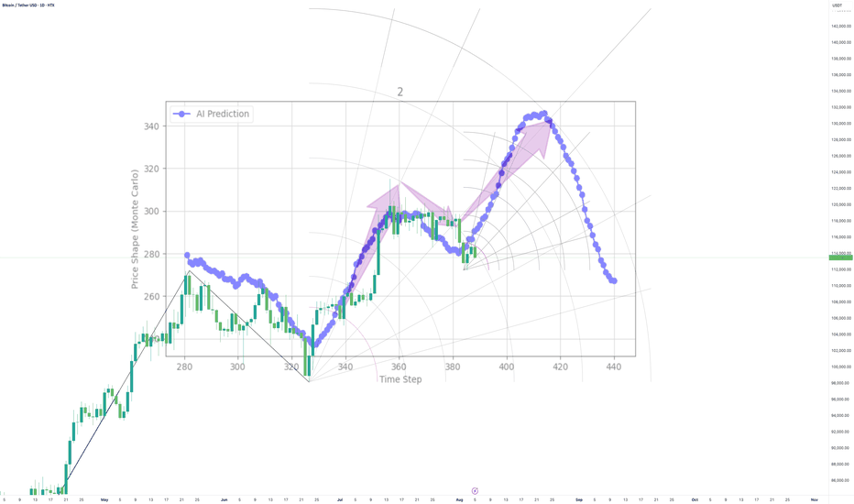Click the 340 tick on the Price Shape axis

pyautogui.click(x=151, y=126)
